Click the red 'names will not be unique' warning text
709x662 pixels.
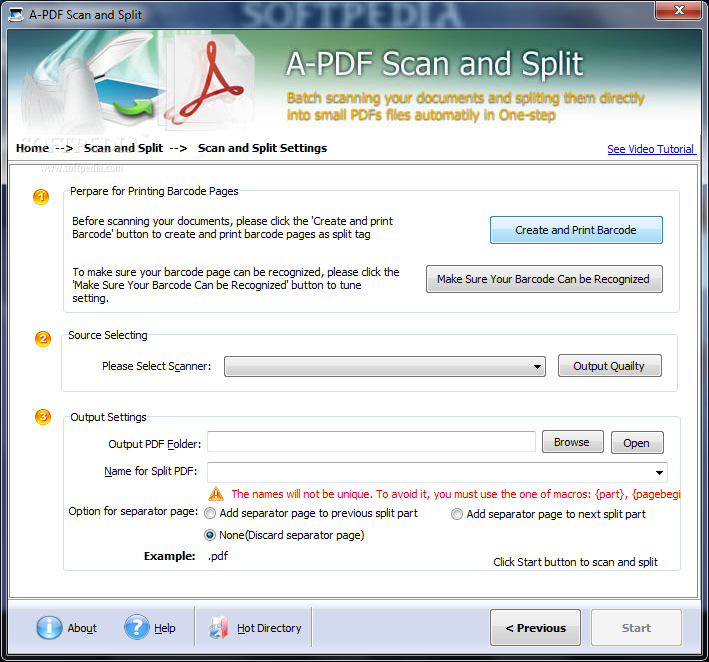pos(456,494)
